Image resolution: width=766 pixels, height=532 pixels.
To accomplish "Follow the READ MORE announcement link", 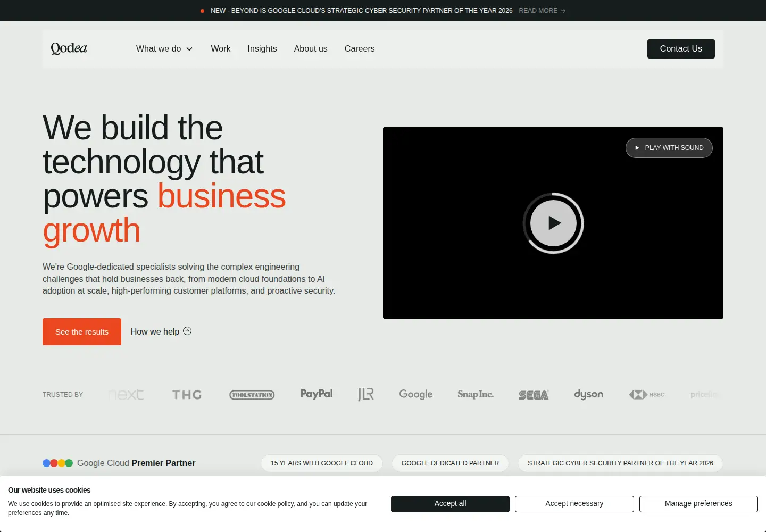I will 542,11.
